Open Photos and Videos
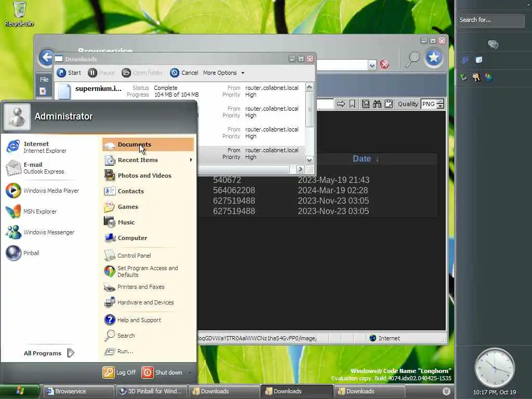 pos(148,176)
